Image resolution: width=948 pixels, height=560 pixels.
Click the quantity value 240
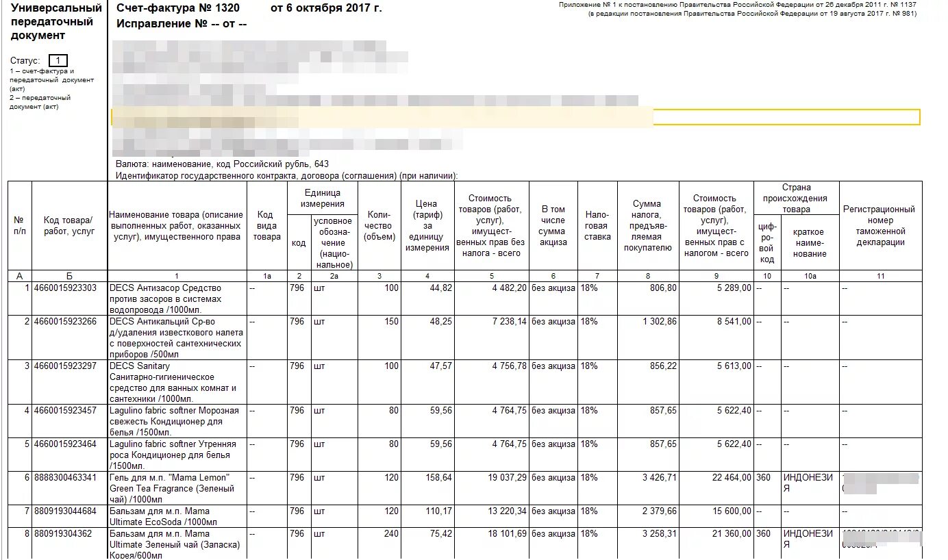[x=391, y=534]
